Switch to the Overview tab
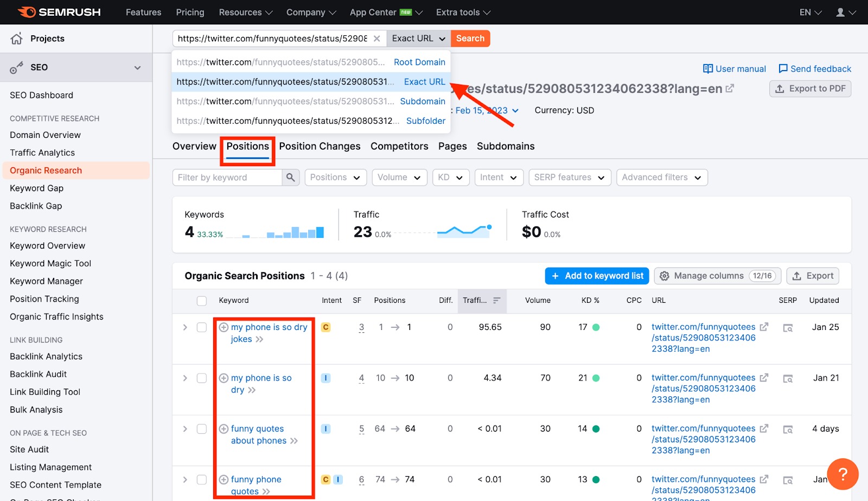 [194, 146]
